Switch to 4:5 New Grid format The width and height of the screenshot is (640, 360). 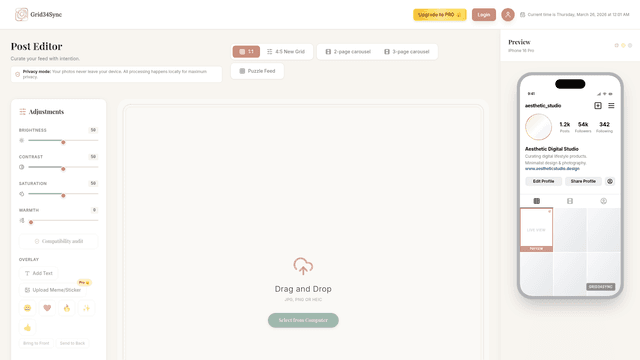click(286, 51)
